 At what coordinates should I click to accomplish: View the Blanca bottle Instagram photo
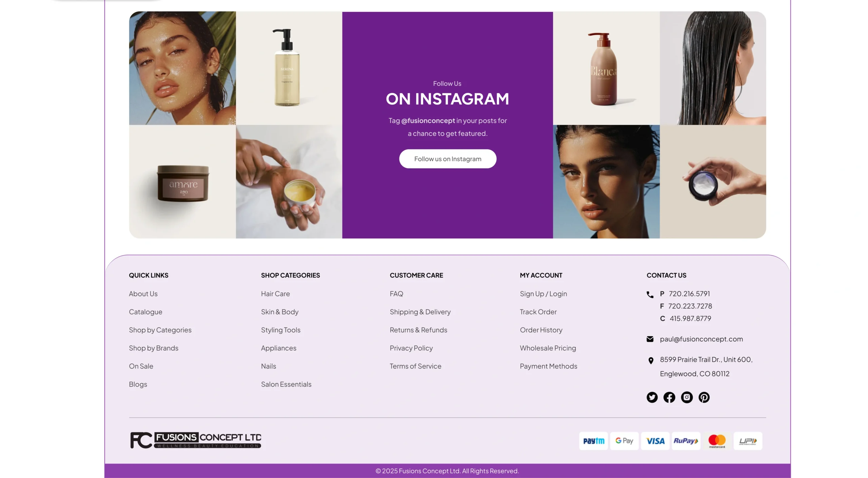[x=606, y=68]
